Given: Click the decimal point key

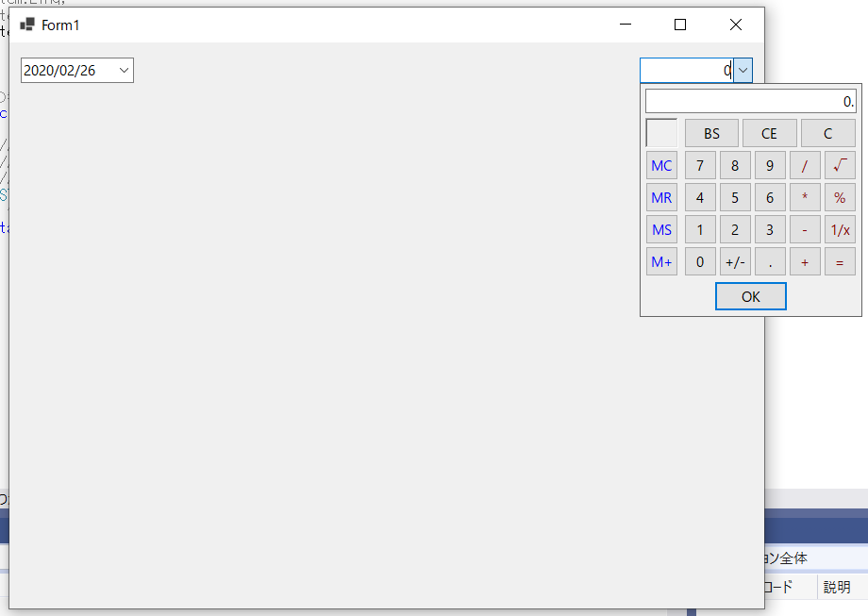Looking at the screenshot, I should pos(770,262).
